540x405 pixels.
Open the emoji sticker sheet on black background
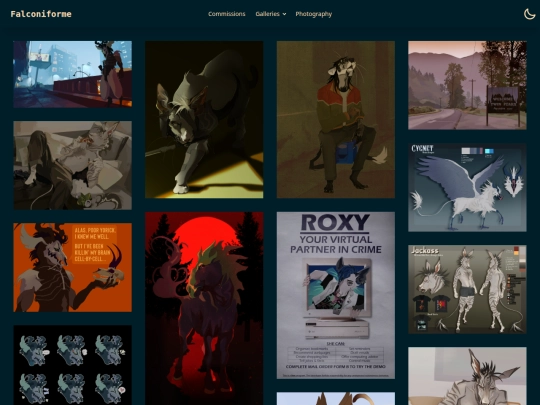click(x=73, y=365)
